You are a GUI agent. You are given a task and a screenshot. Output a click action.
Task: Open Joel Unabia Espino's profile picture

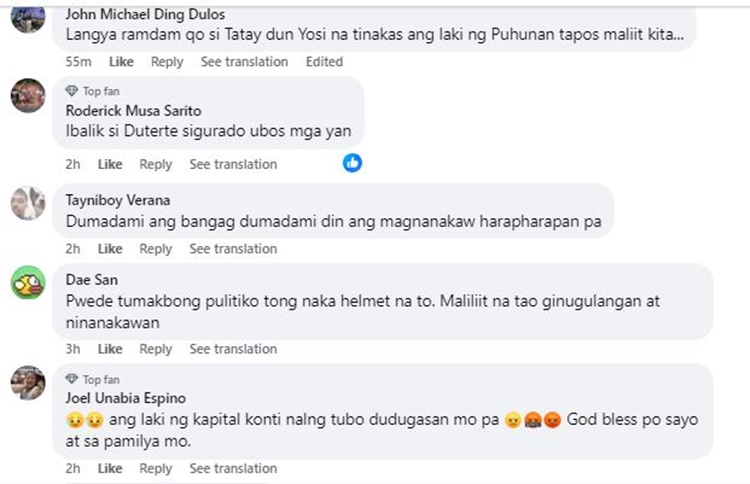[x=28, y=382]
